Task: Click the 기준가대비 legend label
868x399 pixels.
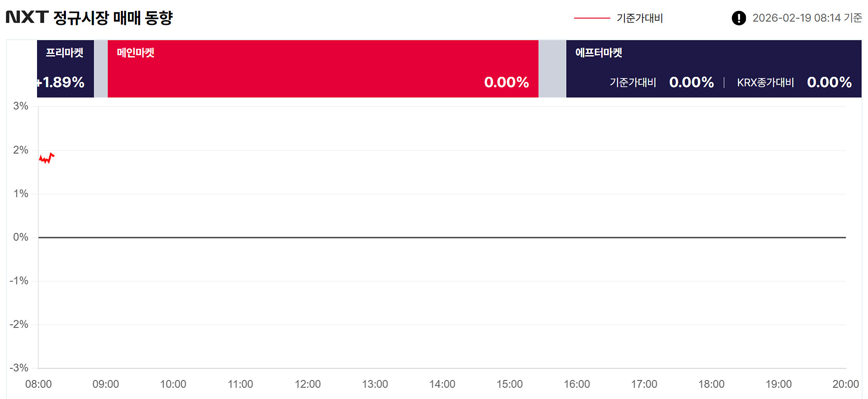Action: [640, 18]
